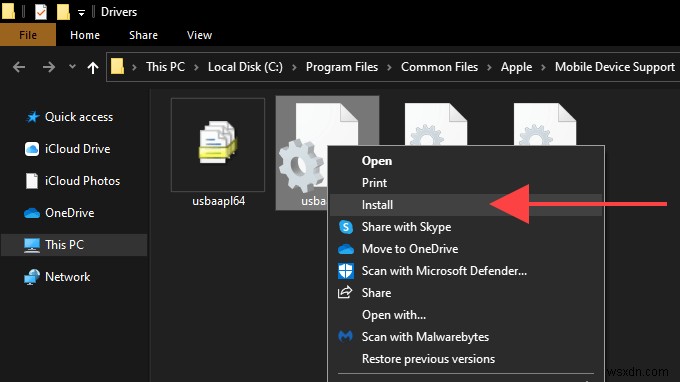Click OneDrive cloud icon in context menu
680x382 pixels.
click(346, 249)
